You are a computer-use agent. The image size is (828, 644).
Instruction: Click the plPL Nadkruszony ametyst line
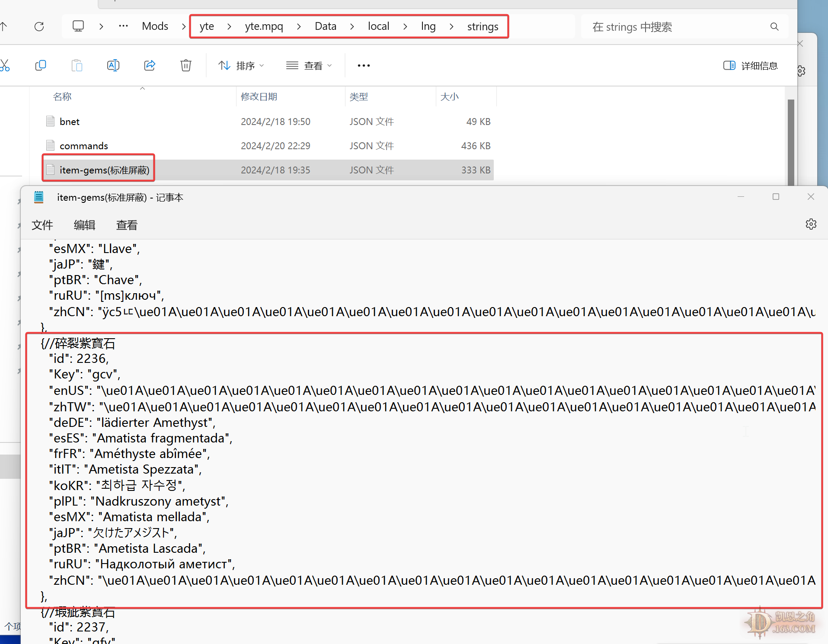[x=139, y=501]
